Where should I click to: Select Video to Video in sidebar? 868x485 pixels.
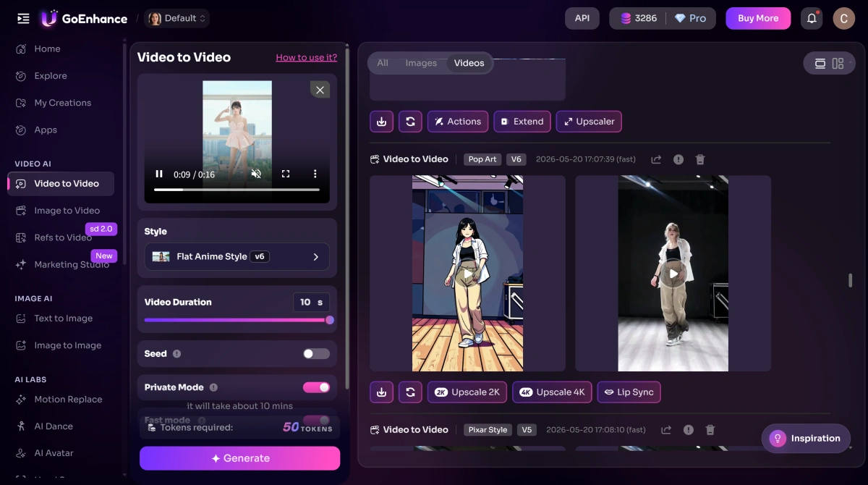pos(61,184)
